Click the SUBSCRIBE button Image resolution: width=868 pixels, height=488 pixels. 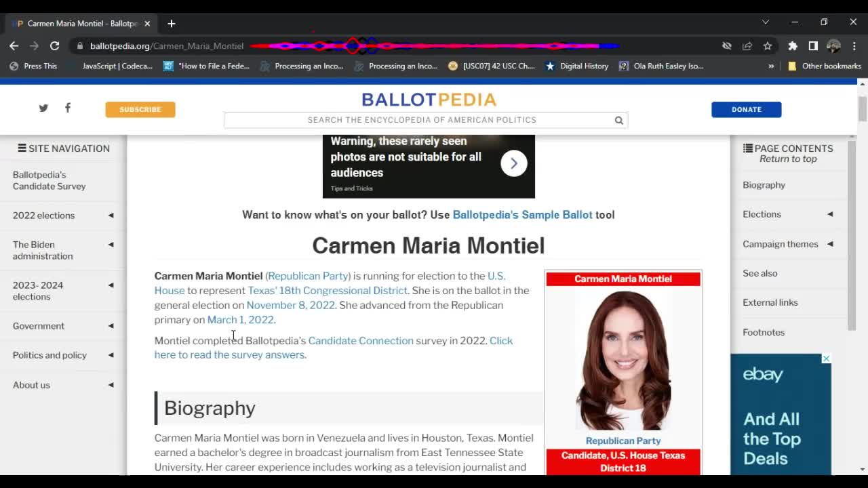coord(140,109)
